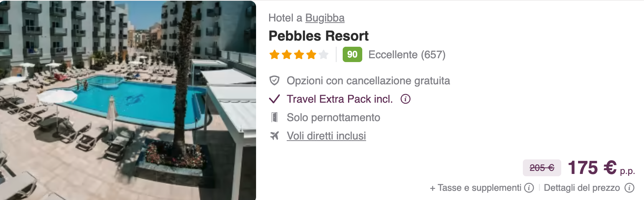Click the airplane icon for flights
The width and height of the screenshot is (644, 200).
coord(274,136)
